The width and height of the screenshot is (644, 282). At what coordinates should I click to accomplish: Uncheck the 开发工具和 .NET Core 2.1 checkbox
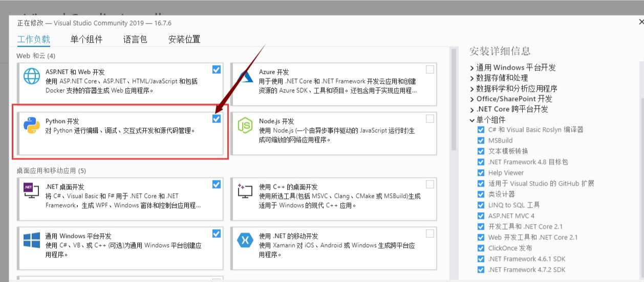481,227
